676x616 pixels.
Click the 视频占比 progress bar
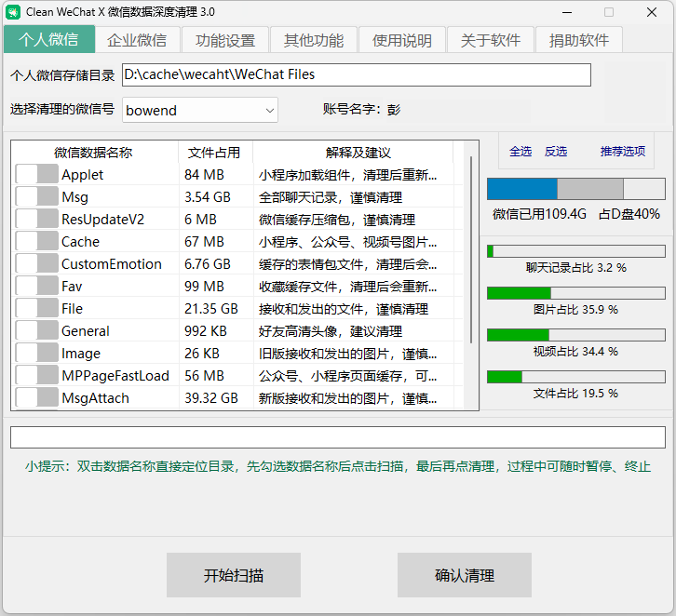coord(576,335)
